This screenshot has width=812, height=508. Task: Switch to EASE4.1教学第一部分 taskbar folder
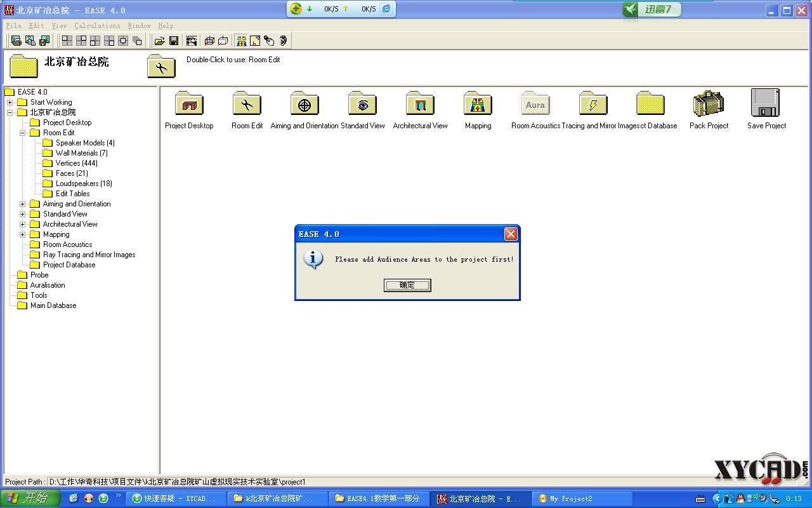click(x=379, y=498)
